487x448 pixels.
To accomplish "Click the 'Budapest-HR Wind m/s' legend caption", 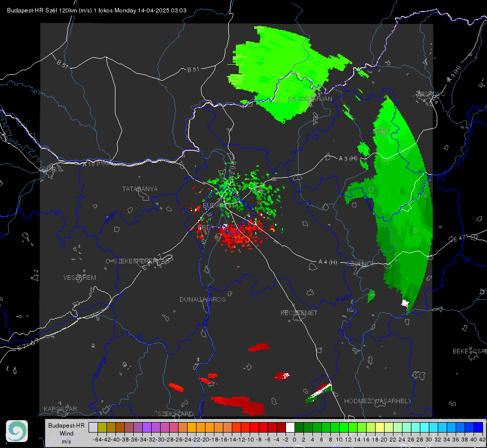I will tap(67, 434).
